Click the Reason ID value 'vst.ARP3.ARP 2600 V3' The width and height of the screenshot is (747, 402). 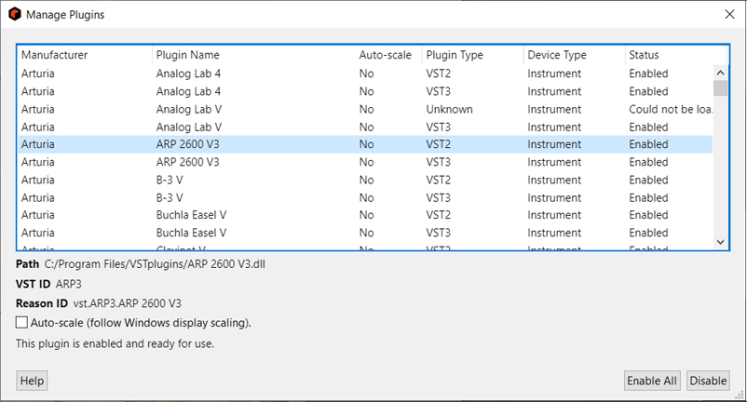point(127,303)
